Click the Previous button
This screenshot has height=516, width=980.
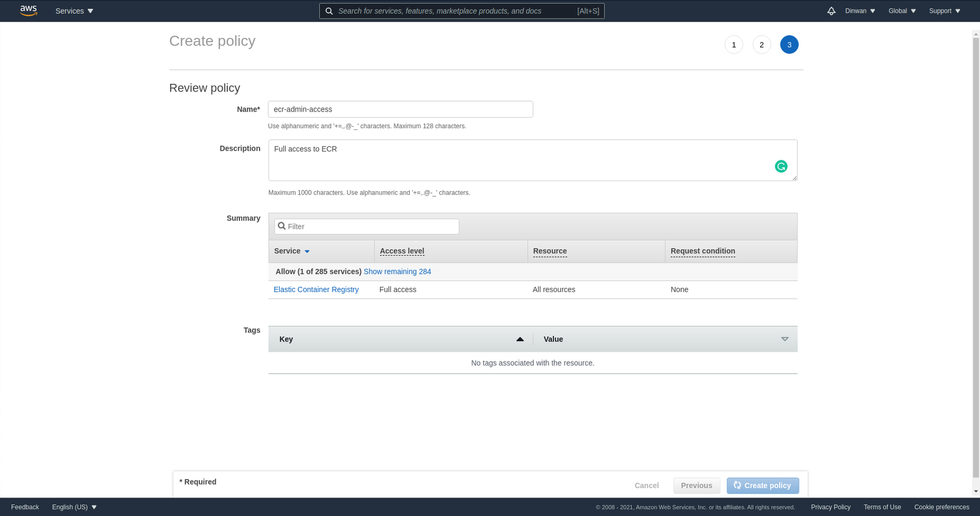tap(696, 486)
